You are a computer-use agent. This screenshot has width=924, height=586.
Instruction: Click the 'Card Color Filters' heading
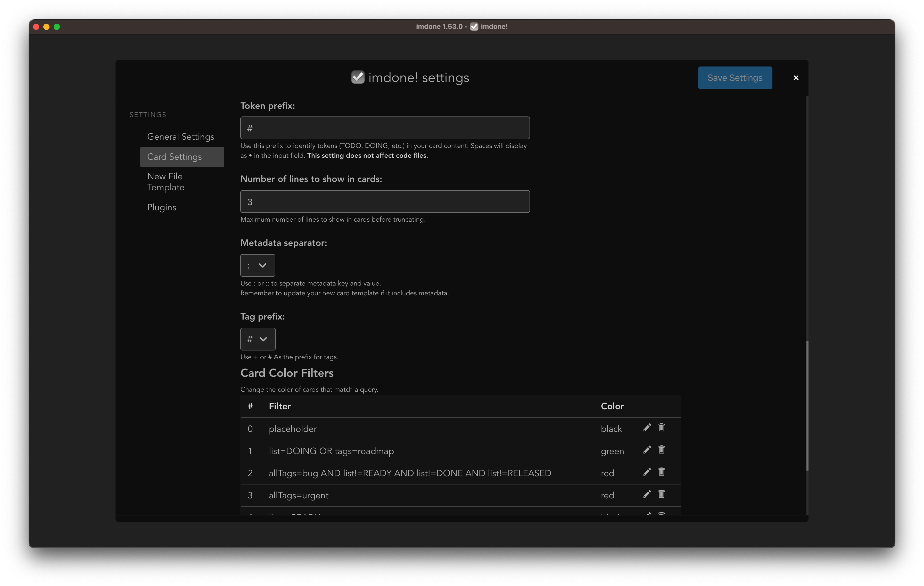pos(287,373)
